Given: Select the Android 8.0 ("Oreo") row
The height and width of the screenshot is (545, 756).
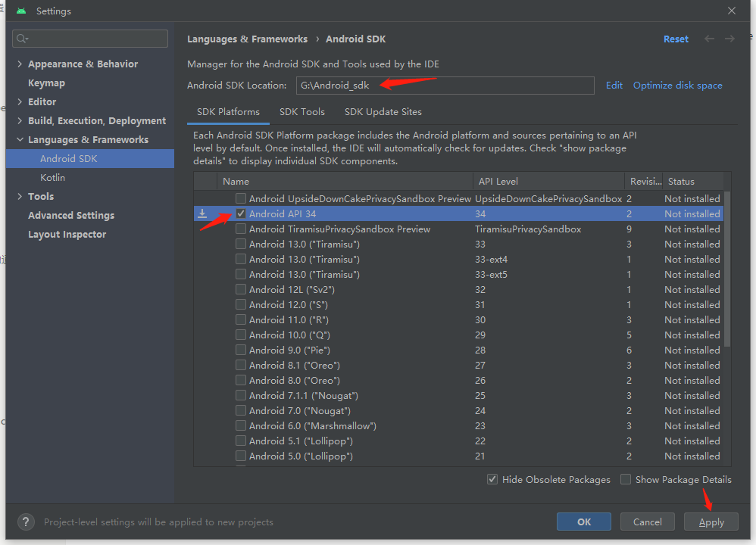Looking at the screenshot, I should 458,380.
